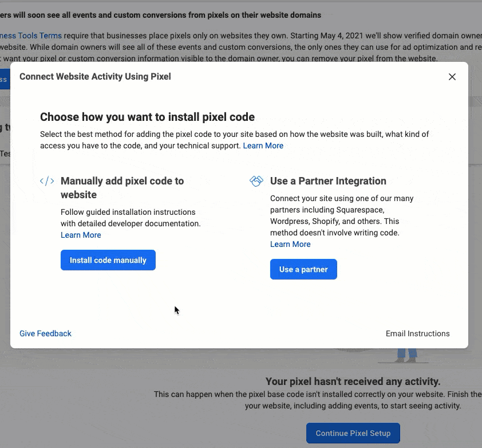
Task: Open the Give Feedback link
Action: coord(45,333)
